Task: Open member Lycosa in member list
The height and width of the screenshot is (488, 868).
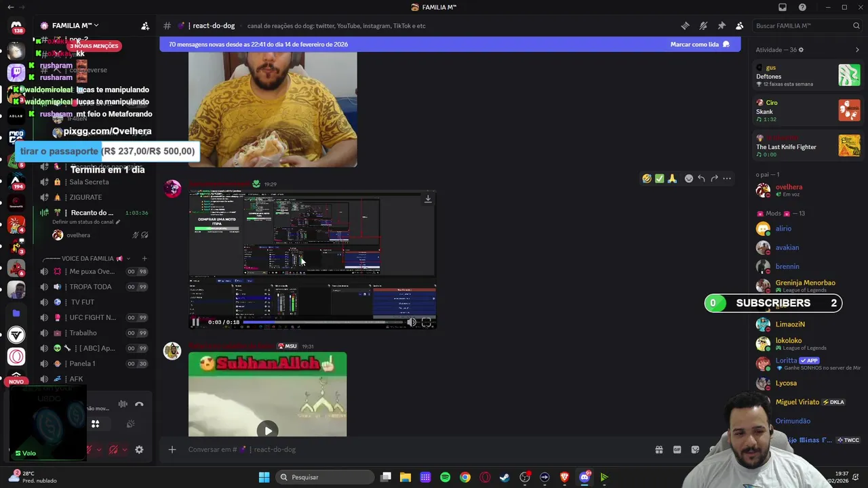Action: click(808, 383)
